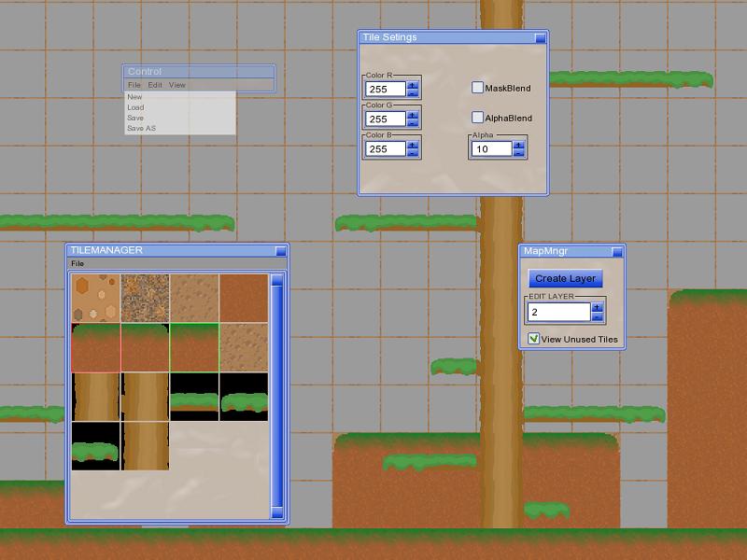Choose Save AS from Control File menu
Screen dimensions: 747x560
141,128
